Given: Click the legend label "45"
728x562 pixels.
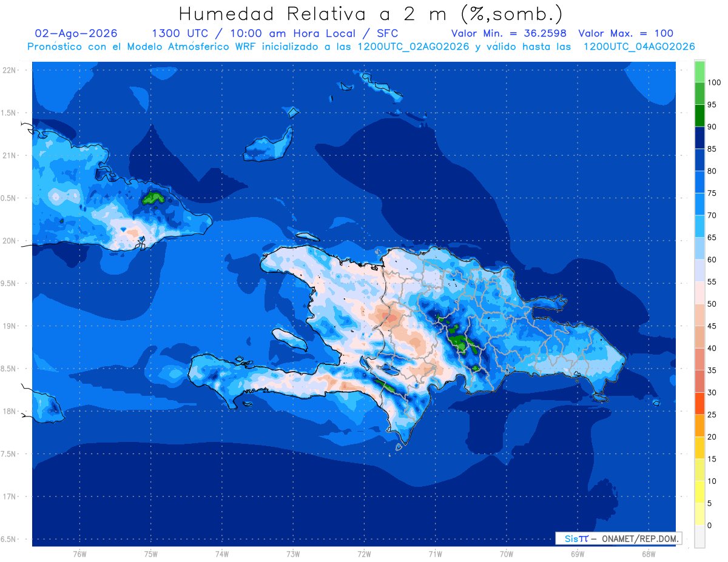Looking at the screenshot, I should click(712, 326).
